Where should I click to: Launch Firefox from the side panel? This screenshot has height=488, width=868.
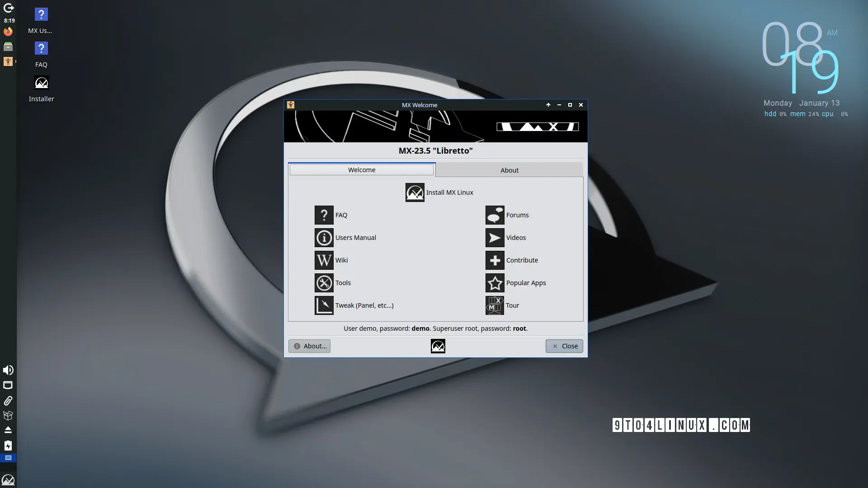(8, 32)
